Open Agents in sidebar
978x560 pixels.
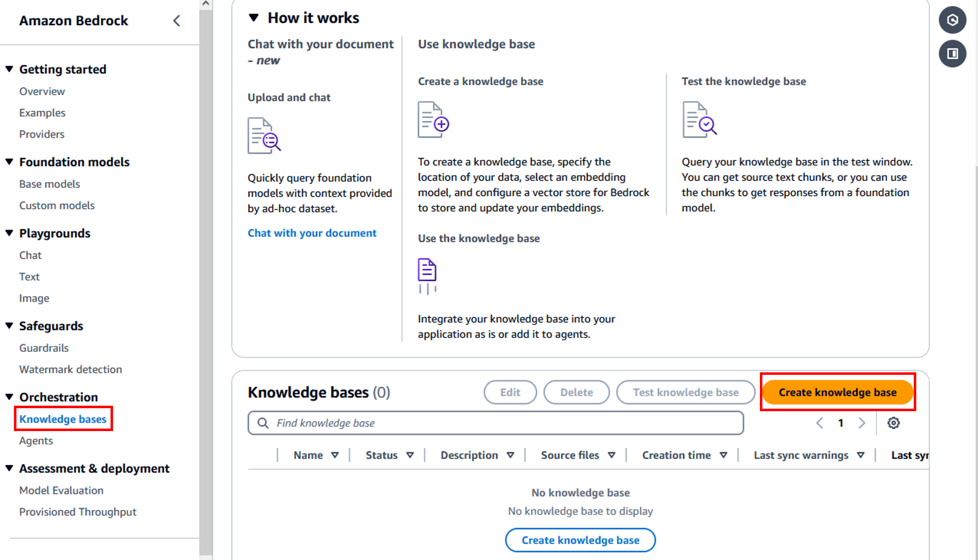click(x=36, y=441)
